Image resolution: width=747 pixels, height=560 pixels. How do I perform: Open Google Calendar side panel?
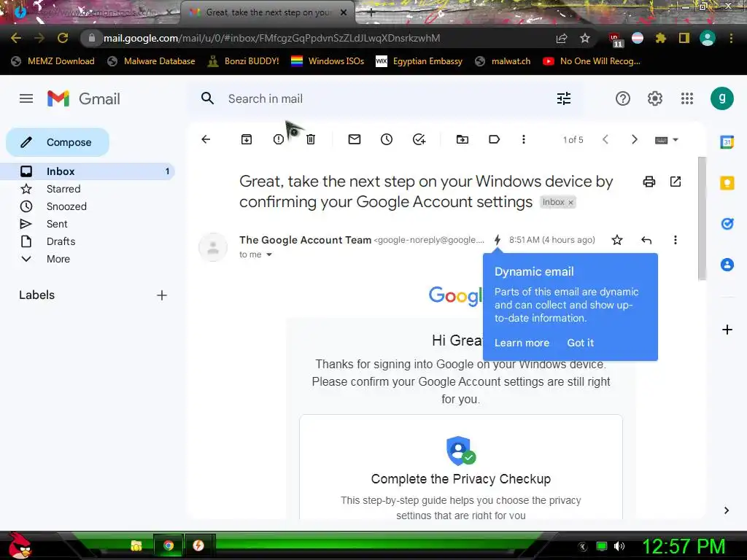727,142
